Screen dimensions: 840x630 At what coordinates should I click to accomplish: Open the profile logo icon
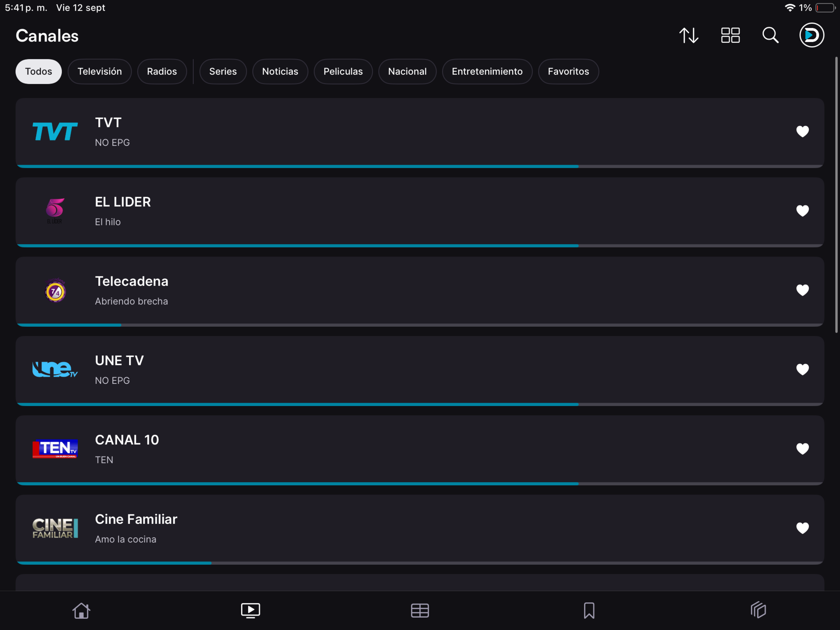812,35
